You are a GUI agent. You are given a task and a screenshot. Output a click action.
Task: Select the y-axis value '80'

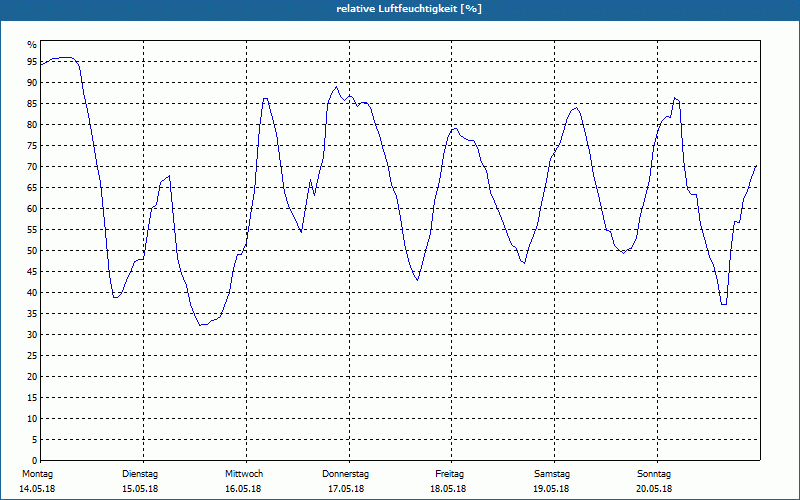pyautogui.click(x=32, y=124)
